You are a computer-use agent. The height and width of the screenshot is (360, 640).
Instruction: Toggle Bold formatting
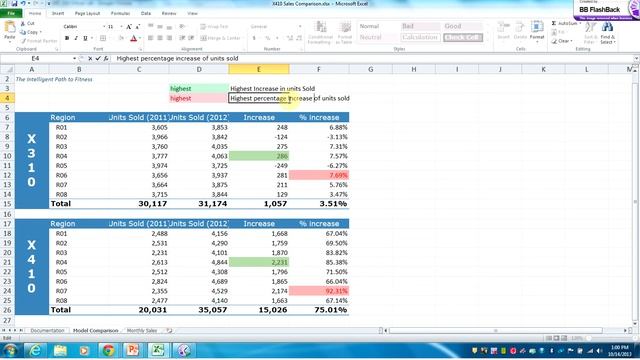coord(67,38)
